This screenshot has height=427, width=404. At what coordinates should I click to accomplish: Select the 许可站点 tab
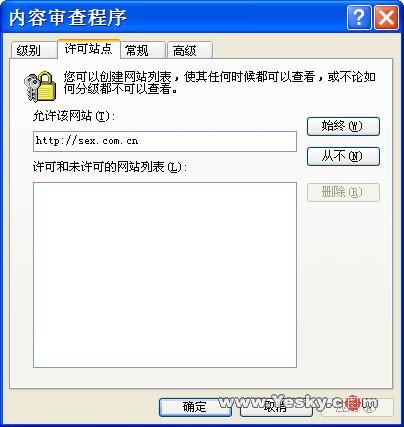[x=89, y=49]
